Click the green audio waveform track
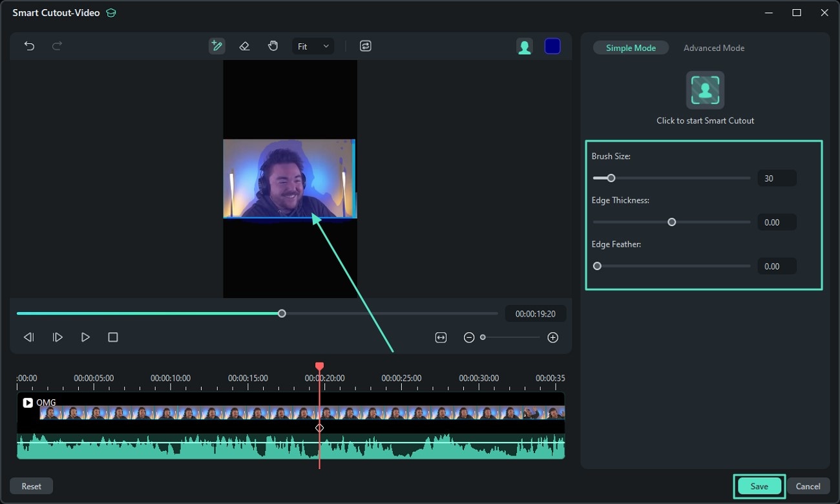This screenshot has width=840, height=504. coord(291,446)
